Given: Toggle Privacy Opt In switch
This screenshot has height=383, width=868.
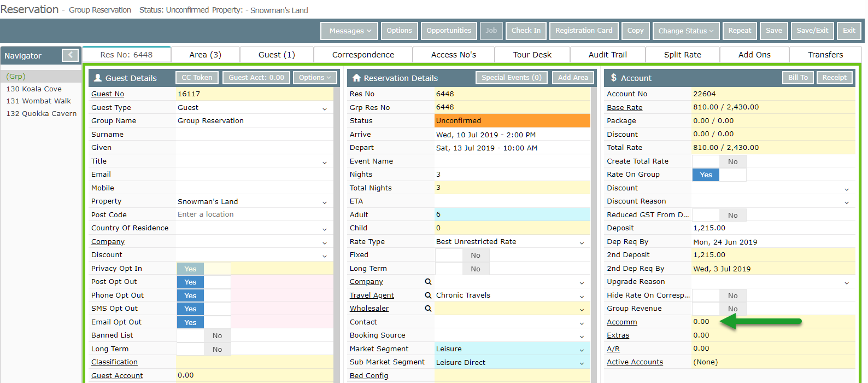Looking at the screenshot, I should (204, 269).
